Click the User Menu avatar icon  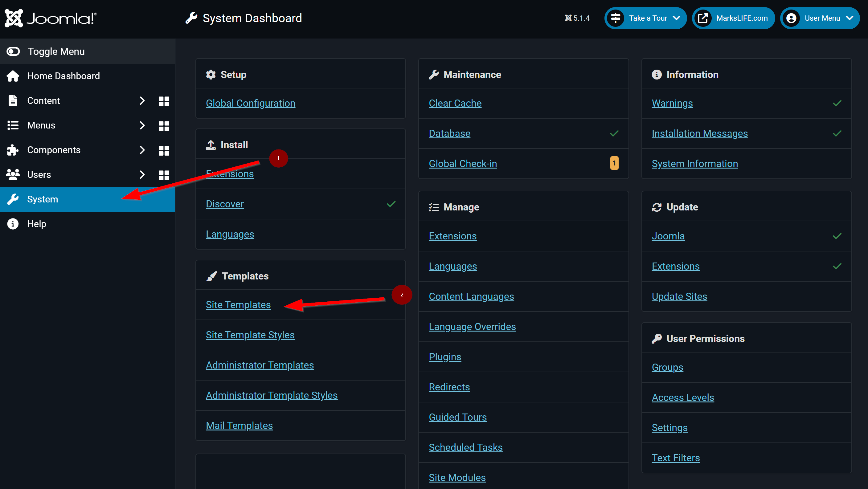click(x=791, y=18)
